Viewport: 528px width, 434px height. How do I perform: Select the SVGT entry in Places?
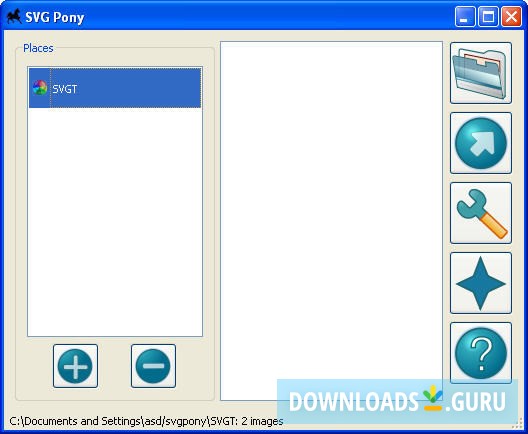[x=115, y=88]
